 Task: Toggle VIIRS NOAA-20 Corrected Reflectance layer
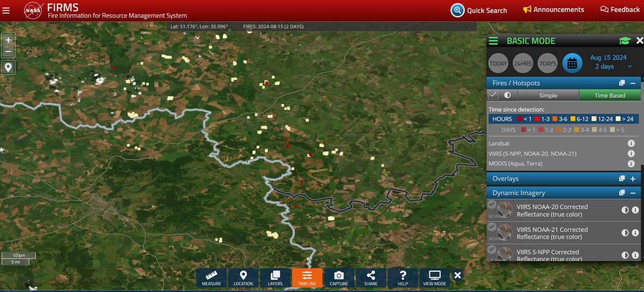tap(492, 205)
